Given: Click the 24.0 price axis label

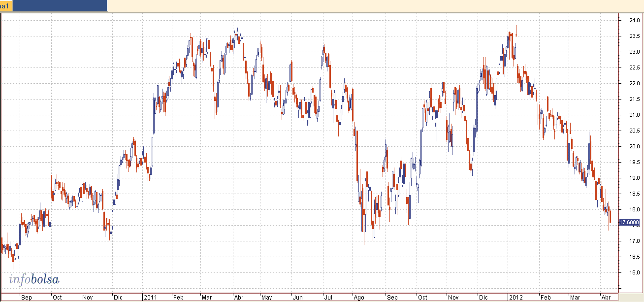Looking at the screenshot, I should tap(634, 20).
